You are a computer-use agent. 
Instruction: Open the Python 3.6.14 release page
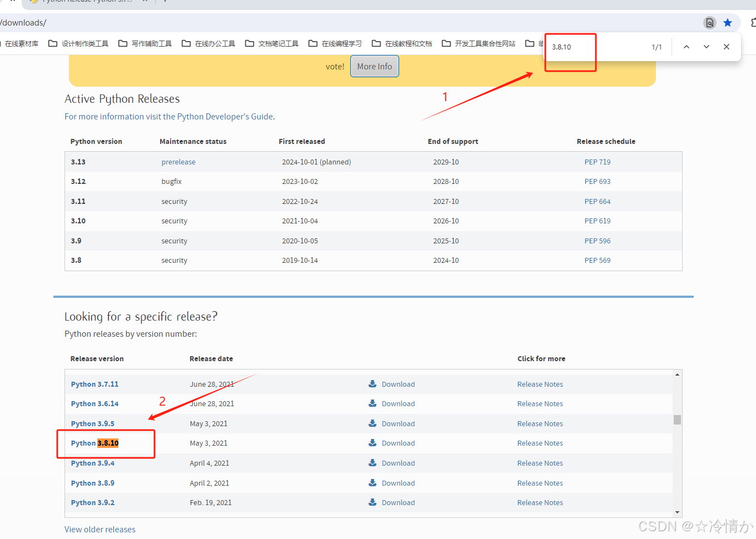point(94,404)
